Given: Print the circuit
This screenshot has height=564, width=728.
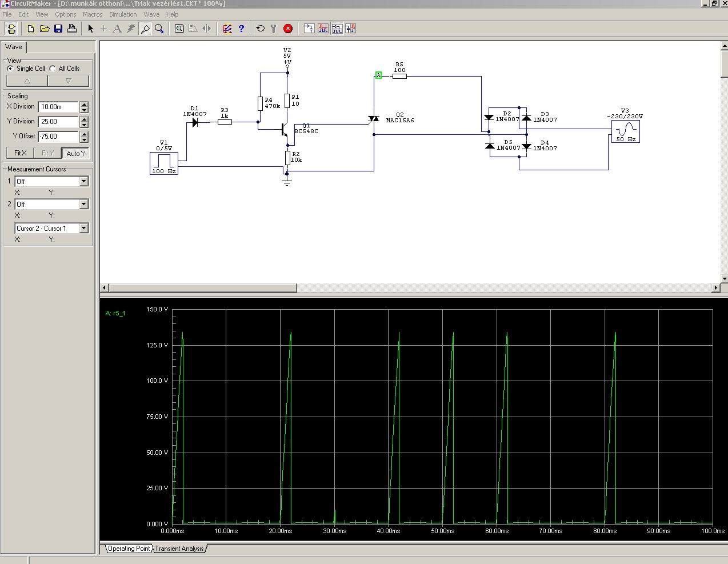Looking at the screenshot, I should [x=72, y=29].
